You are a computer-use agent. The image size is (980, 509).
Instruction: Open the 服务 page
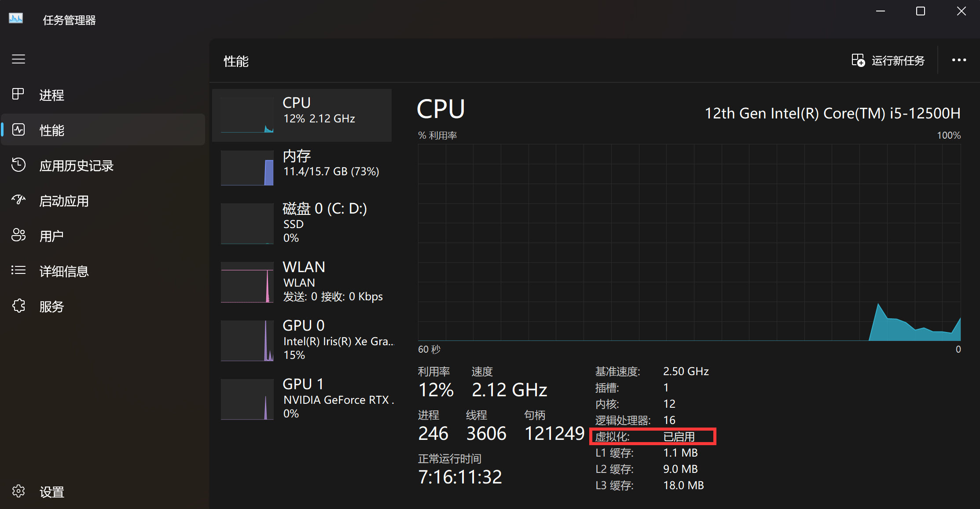103,306
